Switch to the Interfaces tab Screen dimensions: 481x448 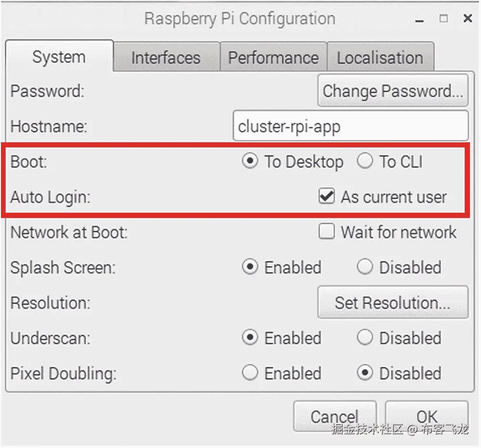pos(166,58)
